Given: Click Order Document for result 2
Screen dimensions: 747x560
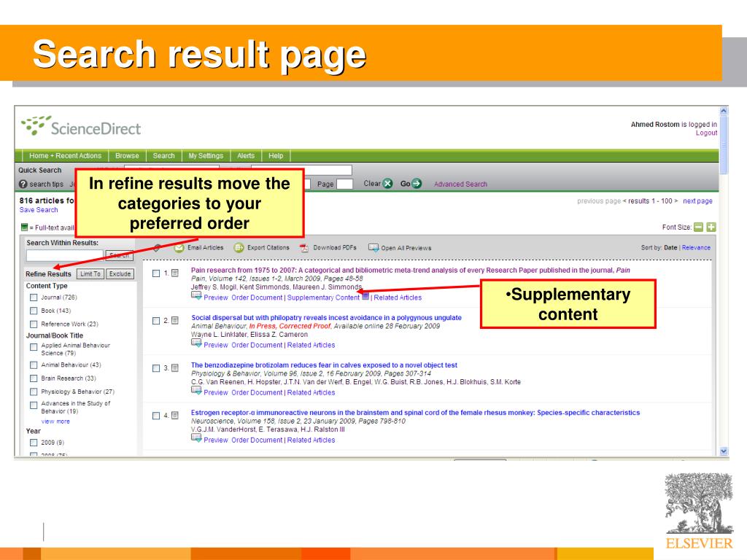Looking at the screenshot, I should (257, 345).
